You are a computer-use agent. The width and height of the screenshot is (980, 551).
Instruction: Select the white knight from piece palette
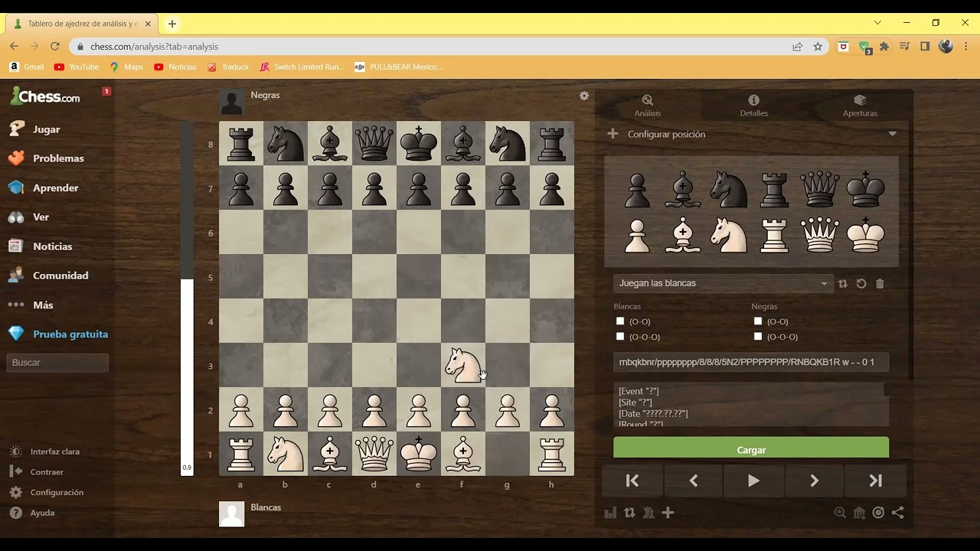(728, 235)
